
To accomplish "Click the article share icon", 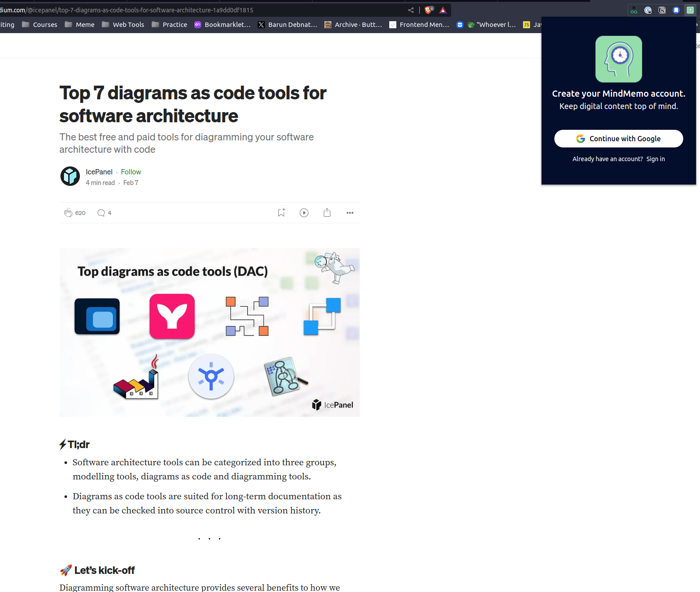I will point(327,213).
